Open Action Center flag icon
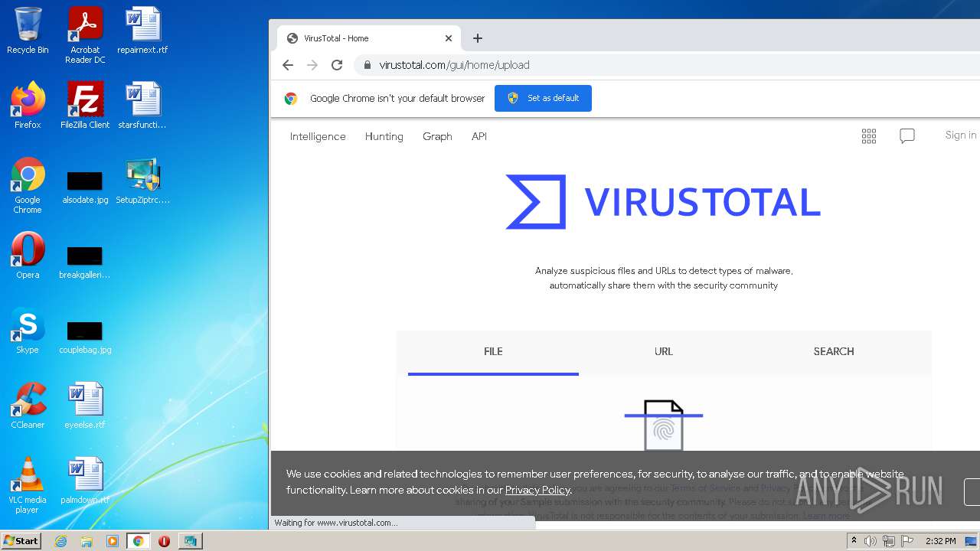This screenshot has height=551, width=980. point(907,541)
